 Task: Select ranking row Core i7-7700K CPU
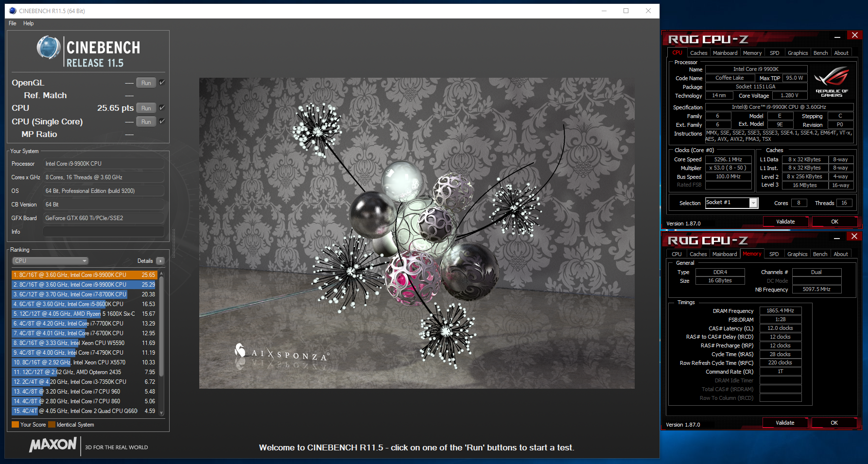point(85,324)
